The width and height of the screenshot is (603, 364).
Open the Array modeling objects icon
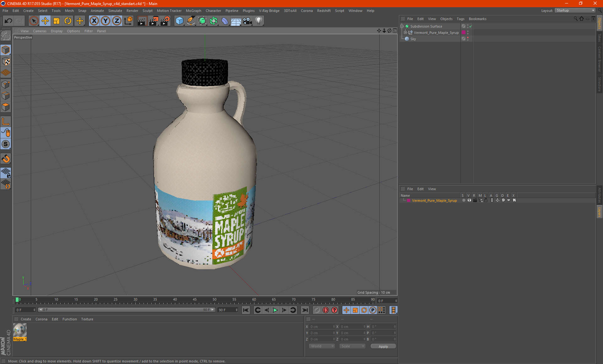214,21
